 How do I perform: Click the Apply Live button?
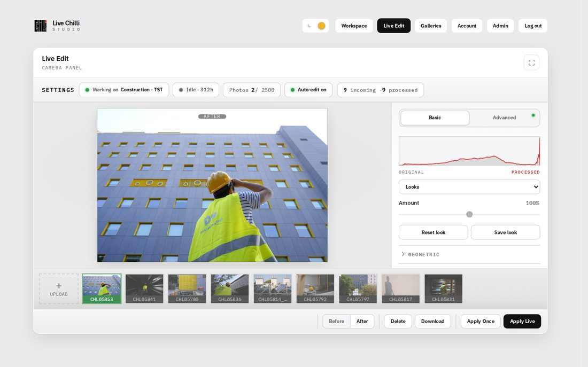point(522,321)
